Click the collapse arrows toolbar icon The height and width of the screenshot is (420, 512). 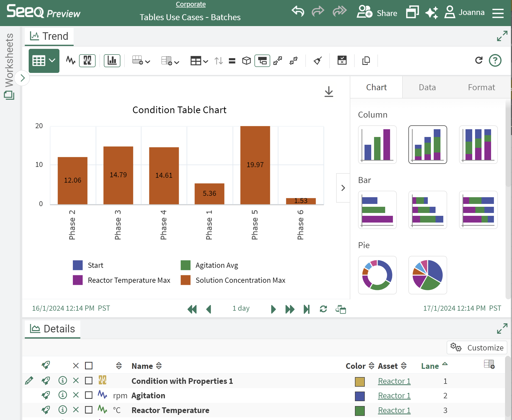tap(294, 61)
